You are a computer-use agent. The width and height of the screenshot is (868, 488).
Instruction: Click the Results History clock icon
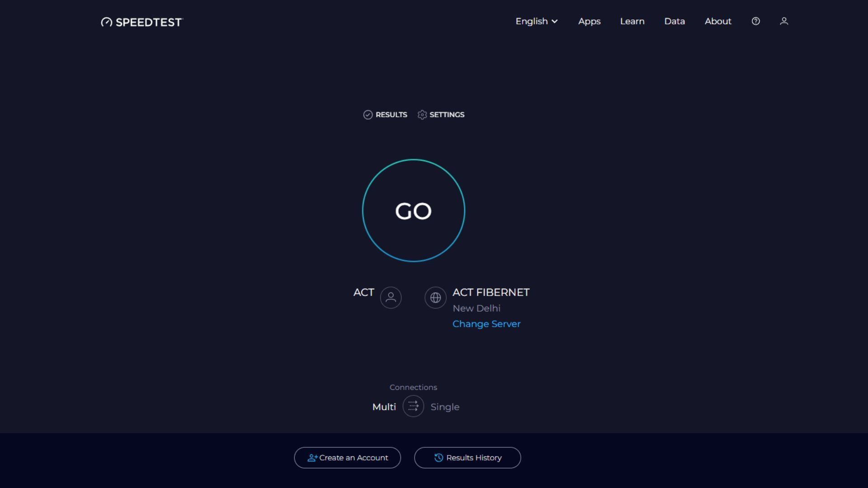[439, 458]
